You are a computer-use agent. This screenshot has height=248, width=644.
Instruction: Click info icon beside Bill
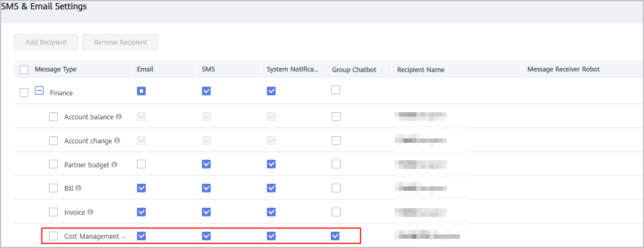pos(78,187)
